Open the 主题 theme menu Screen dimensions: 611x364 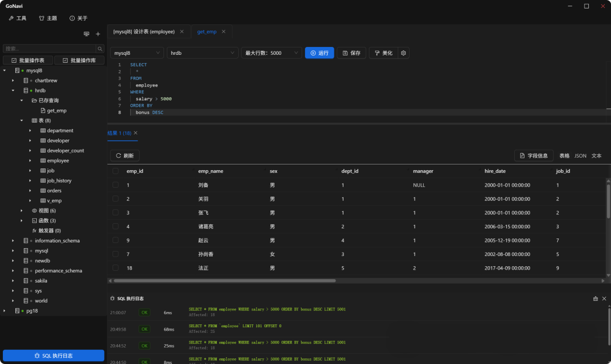pyautogui.click(x=48, y=18)
